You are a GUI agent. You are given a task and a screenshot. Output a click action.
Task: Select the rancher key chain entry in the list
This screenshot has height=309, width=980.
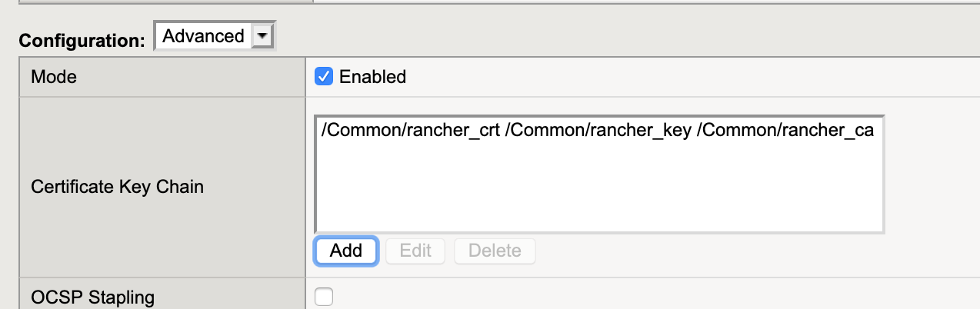(x=598, y=131)
